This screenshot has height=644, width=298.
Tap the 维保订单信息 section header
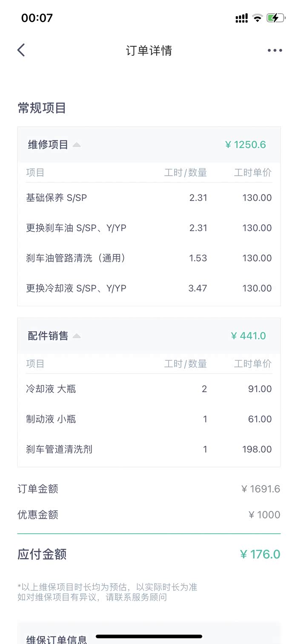[57, 639]
